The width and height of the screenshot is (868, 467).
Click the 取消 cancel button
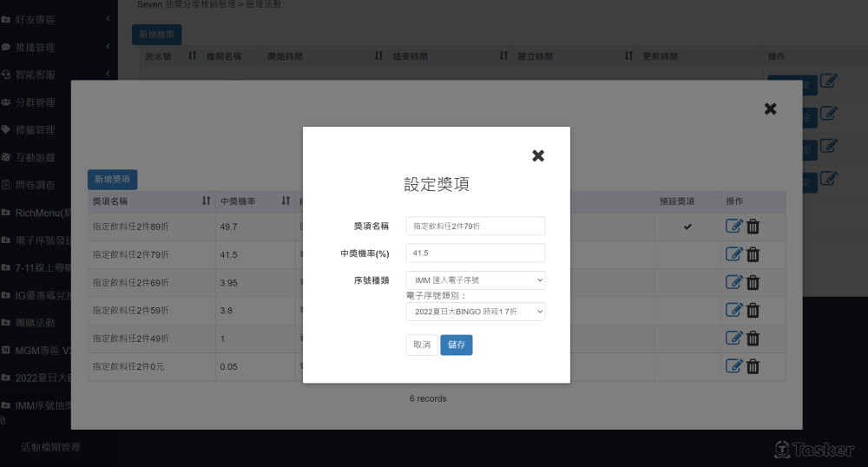coord(422,345)
